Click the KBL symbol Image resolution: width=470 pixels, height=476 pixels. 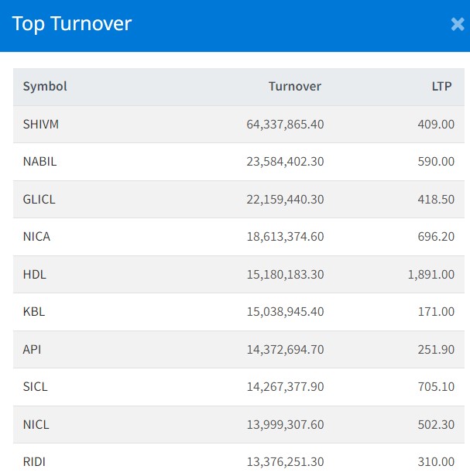34,312
